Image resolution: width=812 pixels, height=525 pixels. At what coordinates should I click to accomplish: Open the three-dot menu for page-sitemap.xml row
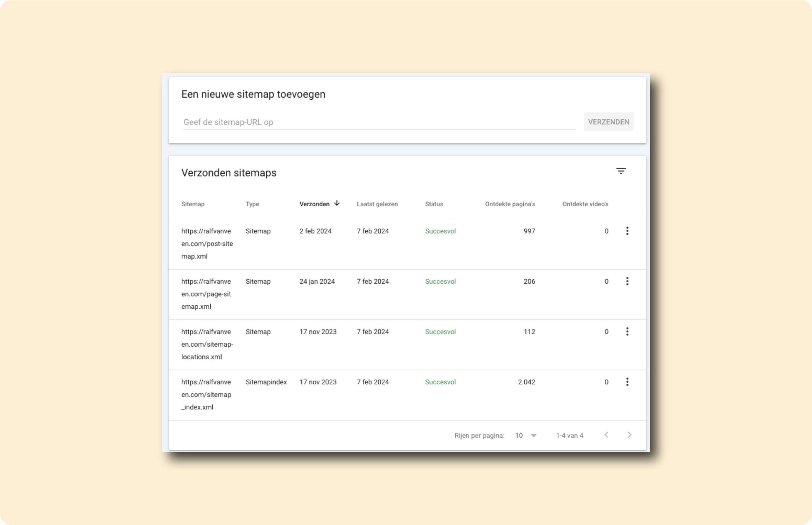click(627, 281)
